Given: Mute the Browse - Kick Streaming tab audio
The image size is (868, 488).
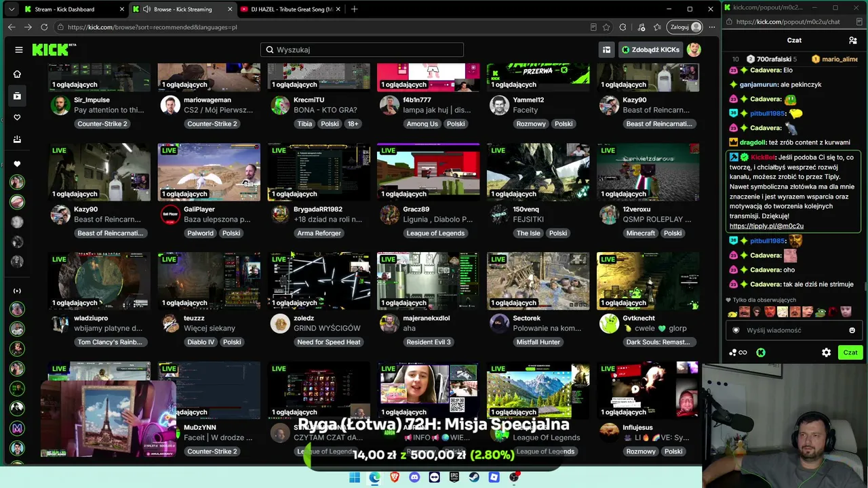Looking at the screenshot, I should pyautogui.click(x=147, y=9).
